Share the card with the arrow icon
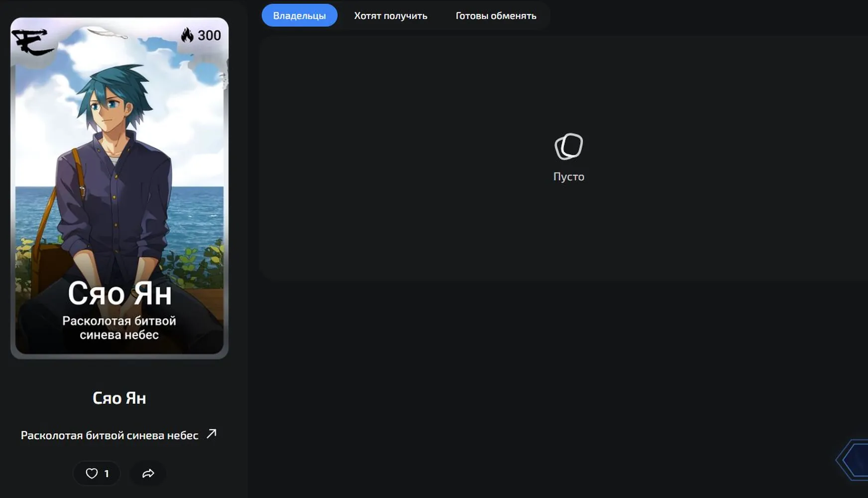The width and height of the screenshot is (868, 498). tap(148, 473)
